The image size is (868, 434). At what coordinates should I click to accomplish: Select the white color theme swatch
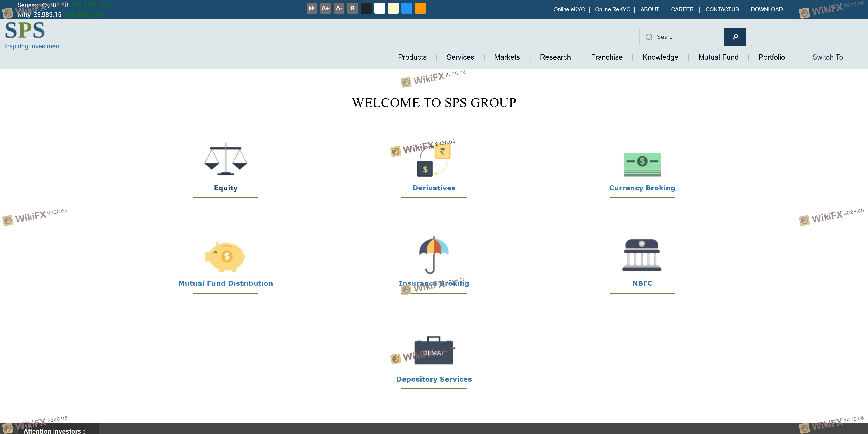pos(380,8)
